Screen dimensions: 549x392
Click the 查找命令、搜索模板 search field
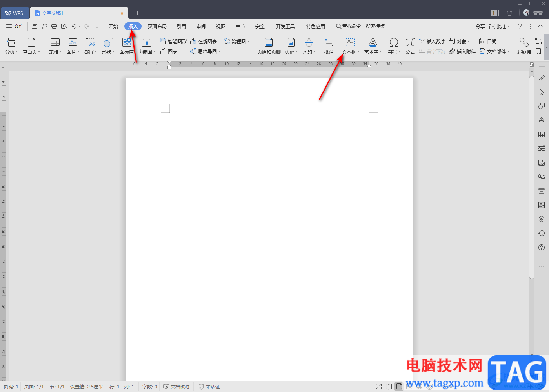coord(360,26)
